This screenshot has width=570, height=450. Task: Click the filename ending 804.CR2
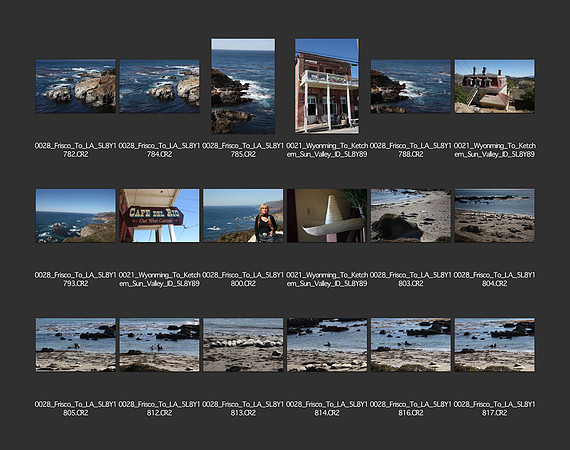[x=494, y=279]
